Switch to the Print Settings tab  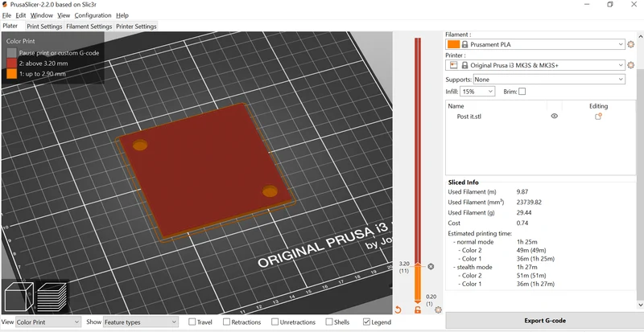(x=44, y=27)
